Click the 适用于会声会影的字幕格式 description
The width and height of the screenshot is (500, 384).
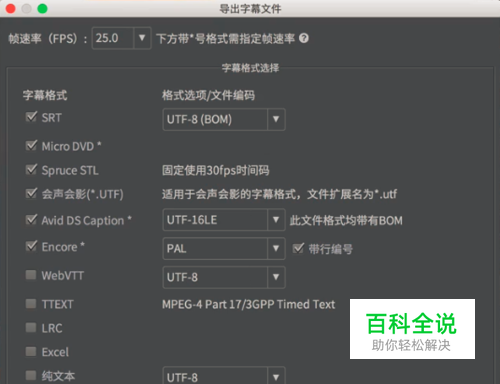click(x=279, y=194)
